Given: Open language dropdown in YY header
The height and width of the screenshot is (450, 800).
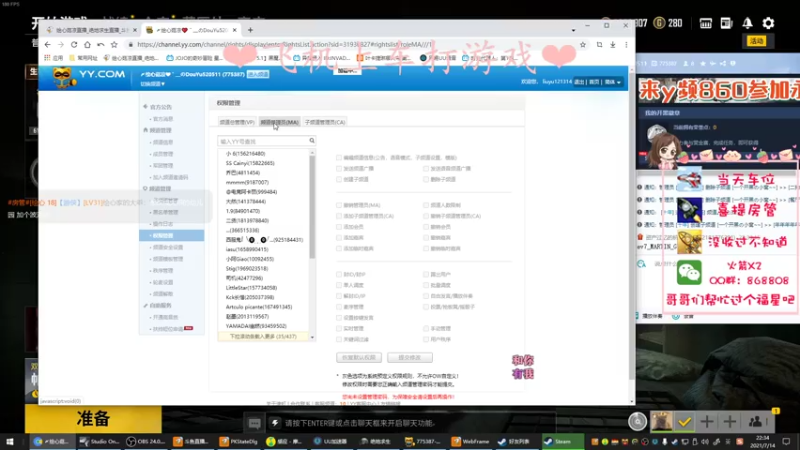Looking at the screenshot, I should 613,82.
